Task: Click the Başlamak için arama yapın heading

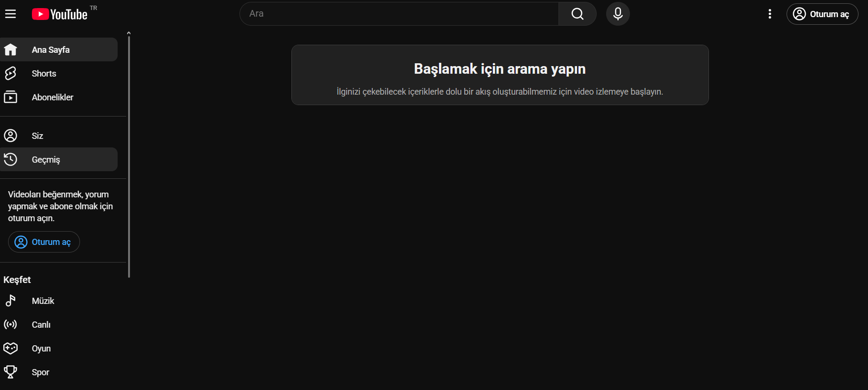Action: coord(500,69)
